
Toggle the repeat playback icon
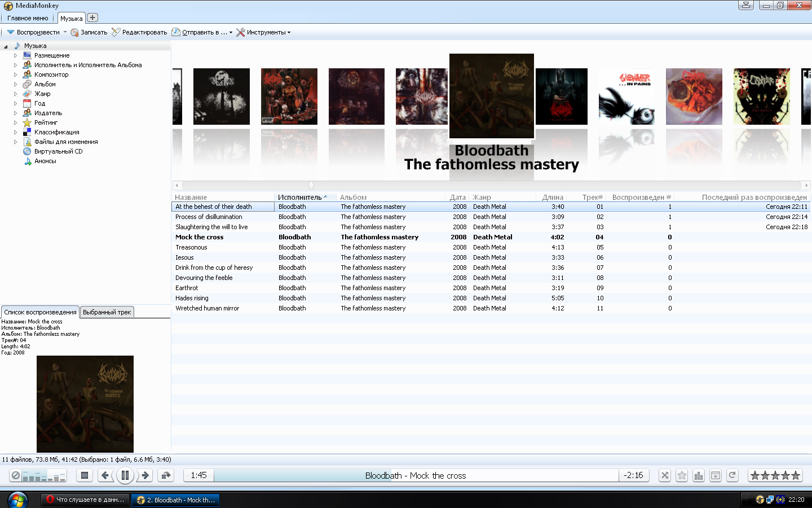pos(732,475)
